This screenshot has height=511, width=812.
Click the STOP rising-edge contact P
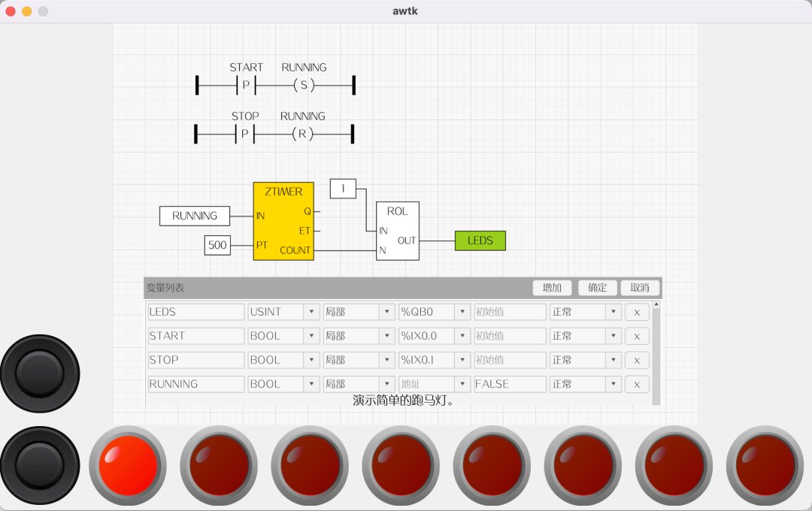pos(244,135)
